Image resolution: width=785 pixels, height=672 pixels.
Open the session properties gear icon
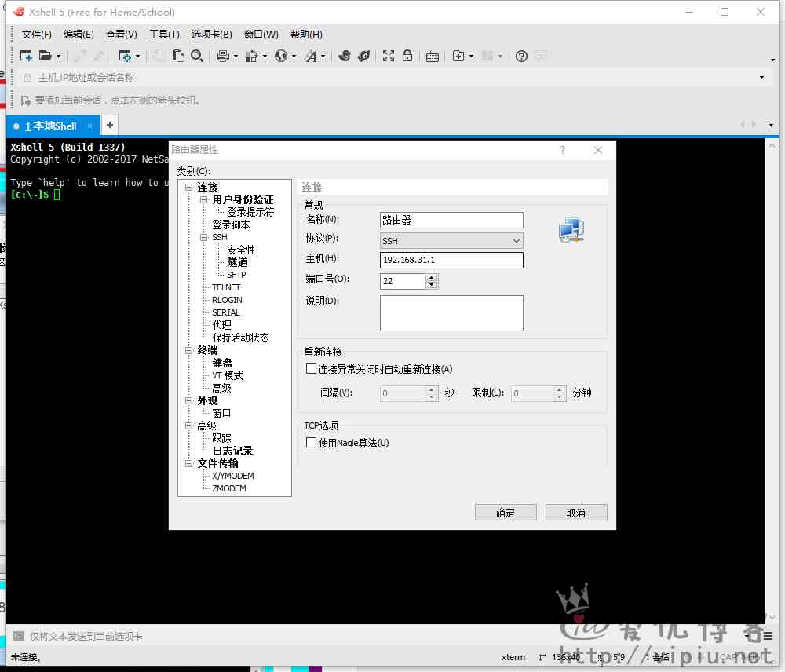125,56
